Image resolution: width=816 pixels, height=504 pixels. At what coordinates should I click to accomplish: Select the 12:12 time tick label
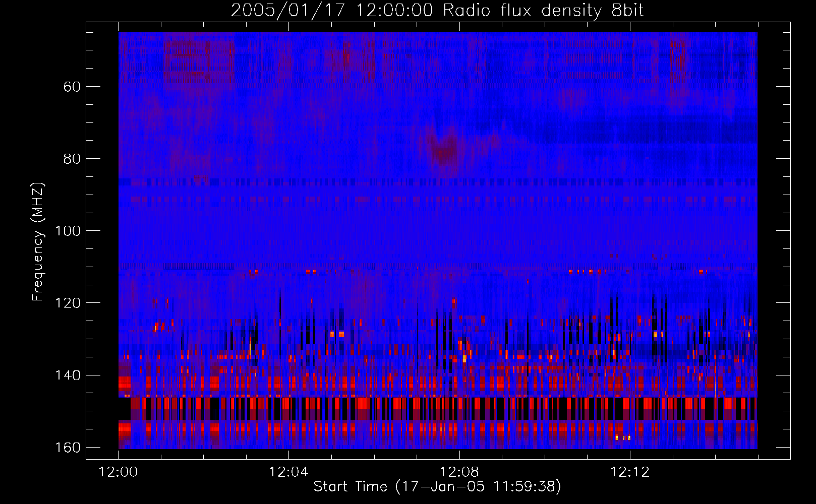[x=630, y=472]
